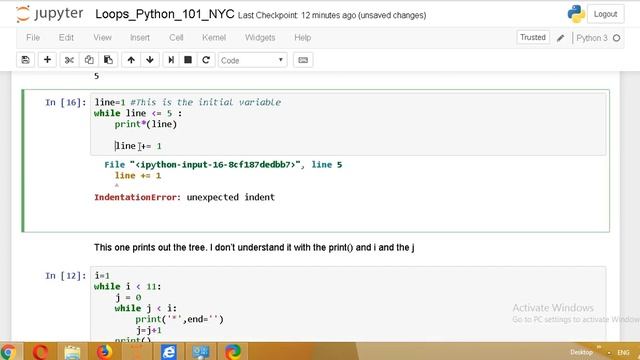Open Opera from the taskbar
This screenshot has width=640, height=360.
[x=40, y=351]
